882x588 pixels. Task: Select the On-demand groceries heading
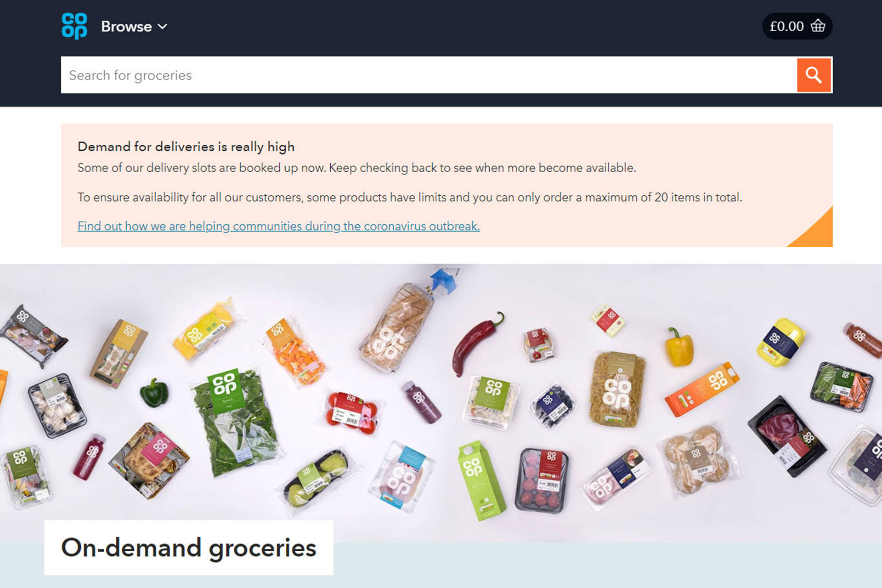pyautogui.click(x=189, y=548)
